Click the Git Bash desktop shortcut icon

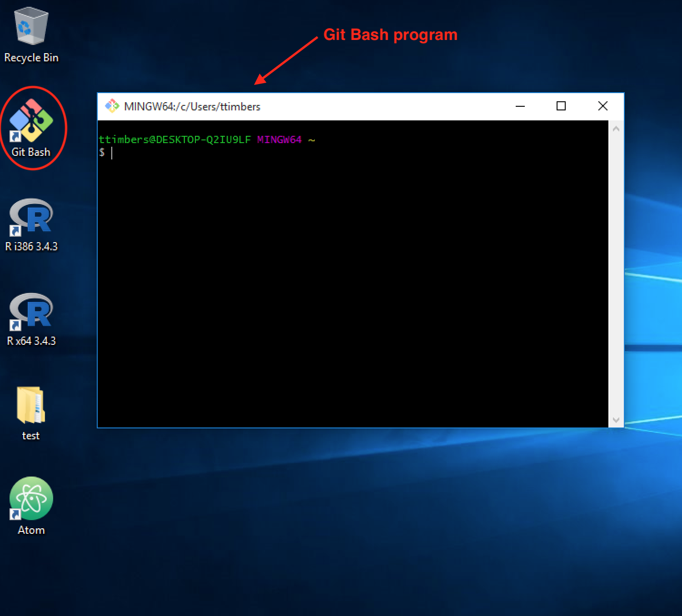click(x=31, y=121)
